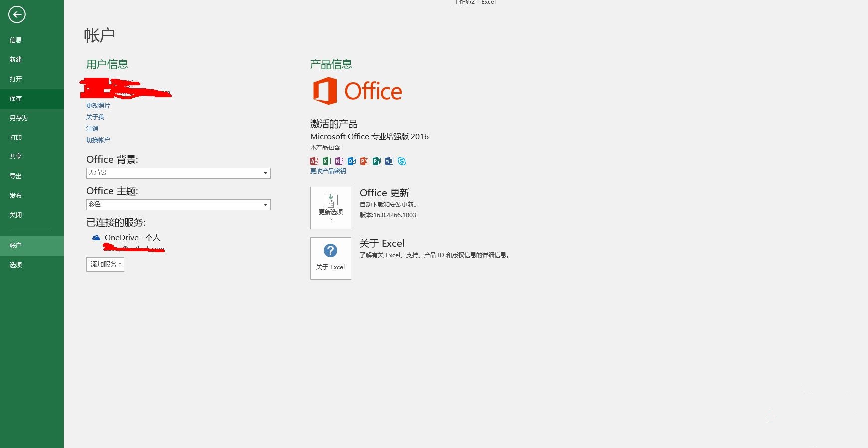
Task: Select 打开 in the sidebar
Action: (32, 79)
